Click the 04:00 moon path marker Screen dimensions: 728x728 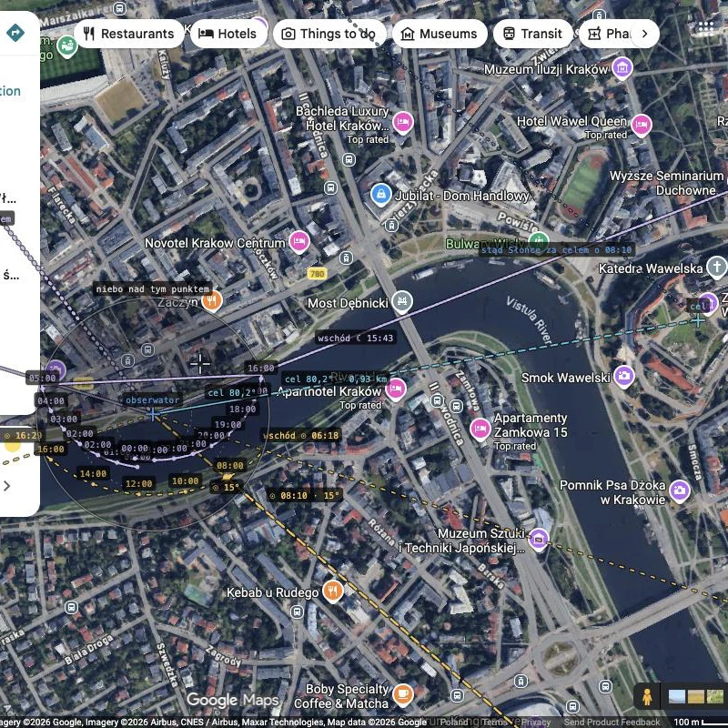pyautogui.click(x=51, y=400)
